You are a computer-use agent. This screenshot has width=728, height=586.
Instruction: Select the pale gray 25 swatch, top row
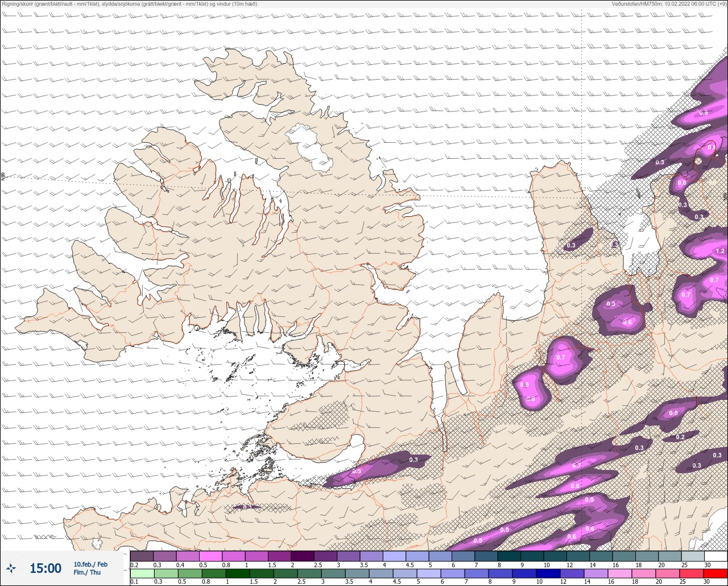pos(693,556)
